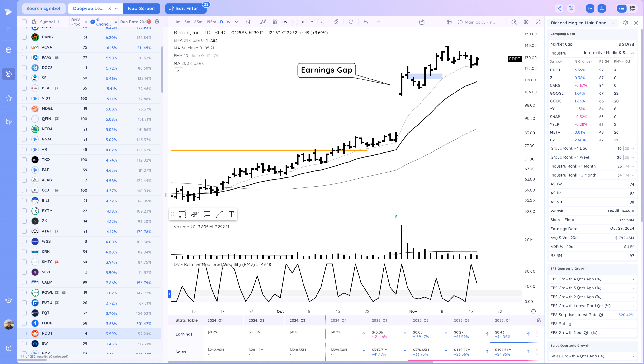Image resolution: width=644 pixels, height=364 pixels.
Task: Check the RYTM row checkbox
Action: point(24,211)
